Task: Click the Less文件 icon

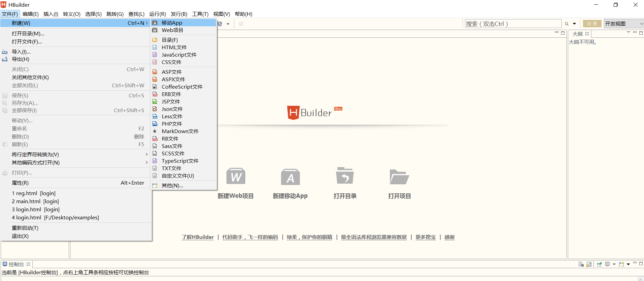Action: coord(155,116)
